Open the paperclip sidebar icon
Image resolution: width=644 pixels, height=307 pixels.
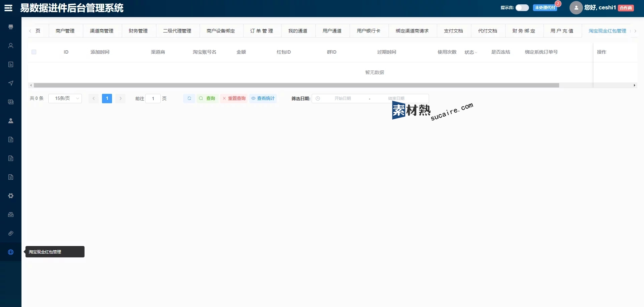(11, 233)
